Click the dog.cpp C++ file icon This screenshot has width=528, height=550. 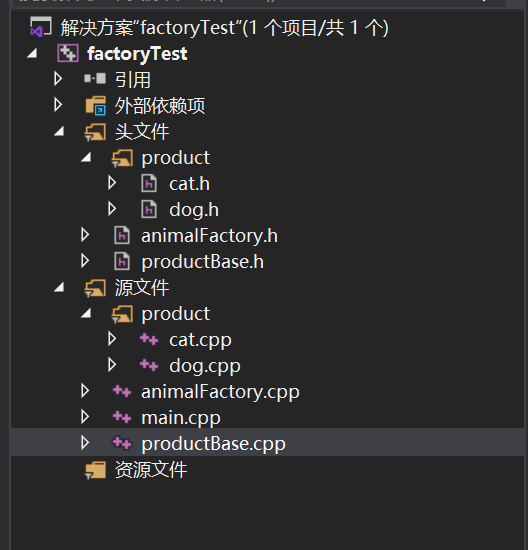(149, 365)
